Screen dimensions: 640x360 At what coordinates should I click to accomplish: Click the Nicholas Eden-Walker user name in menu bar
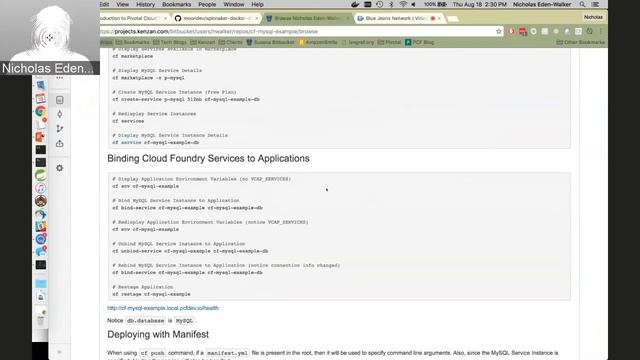(542, 4)
